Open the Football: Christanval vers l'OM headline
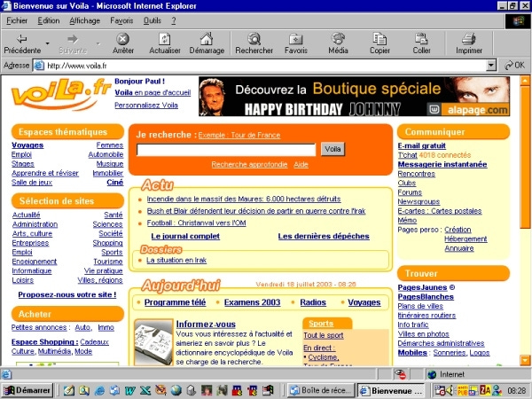The height and width of the screenshot is (399, 532). (x=197, y=223)
